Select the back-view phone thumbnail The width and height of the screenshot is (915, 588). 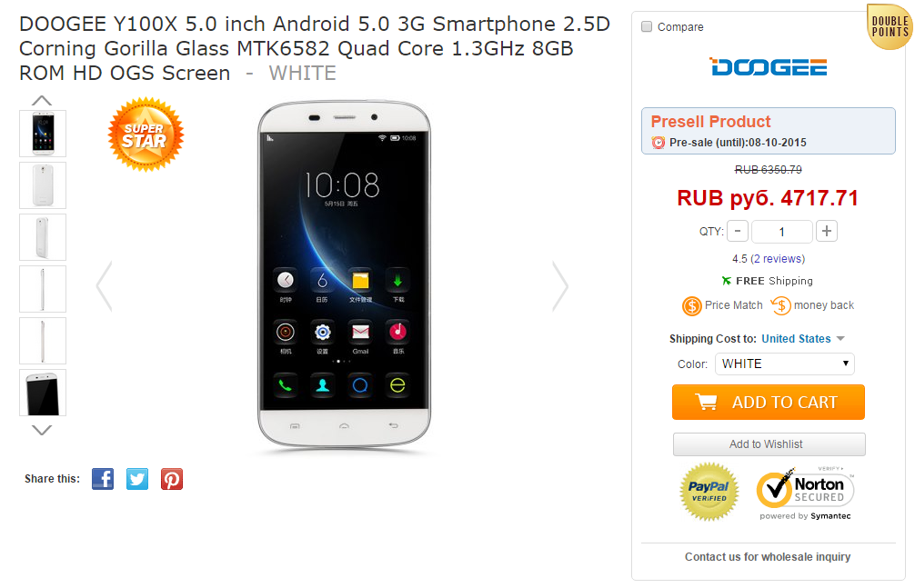pos(43,185)
